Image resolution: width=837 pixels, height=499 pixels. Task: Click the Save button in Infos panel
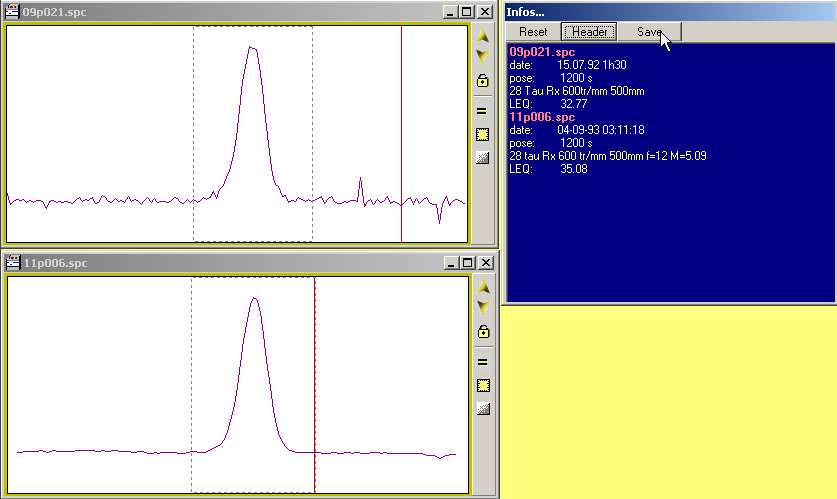(x=650, y=32)
